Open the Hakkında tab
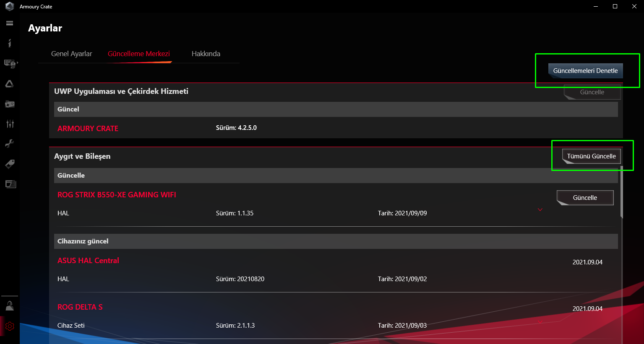The width and height of the screenshot is (644, 344). coord(206,54)
